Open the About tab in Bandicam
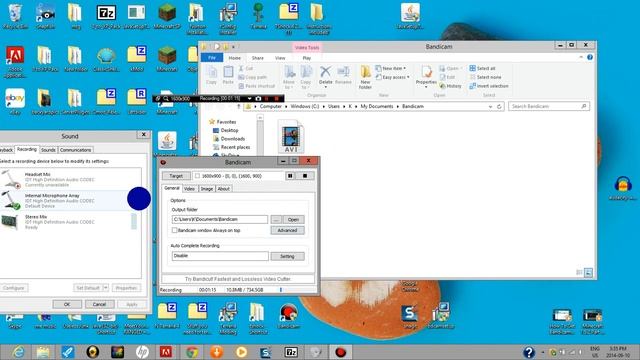 [x=223, y=189]
